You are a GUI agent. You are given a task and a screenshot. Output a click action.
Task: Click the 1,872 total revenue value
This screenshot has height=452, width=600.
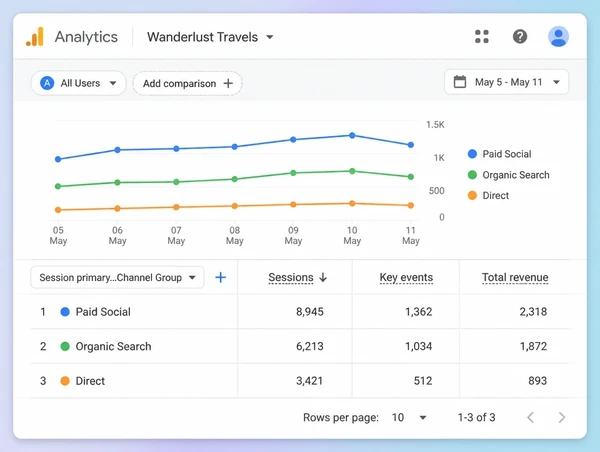point(533,346)
